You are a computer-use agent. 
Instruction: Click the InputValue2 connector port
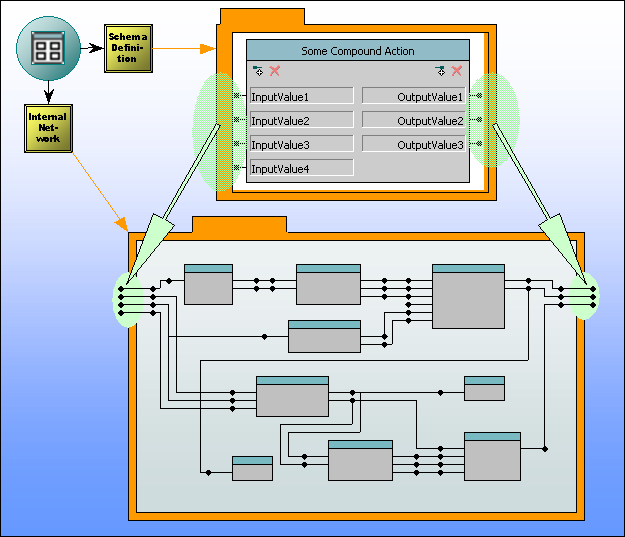click(238, 120)
